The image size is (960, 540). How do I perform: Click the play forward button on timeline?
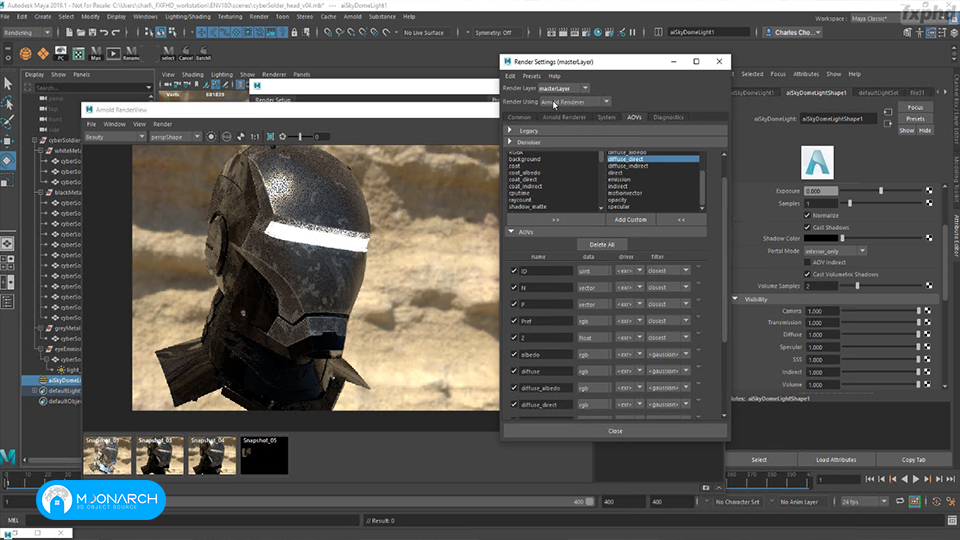tap(916, 479)
